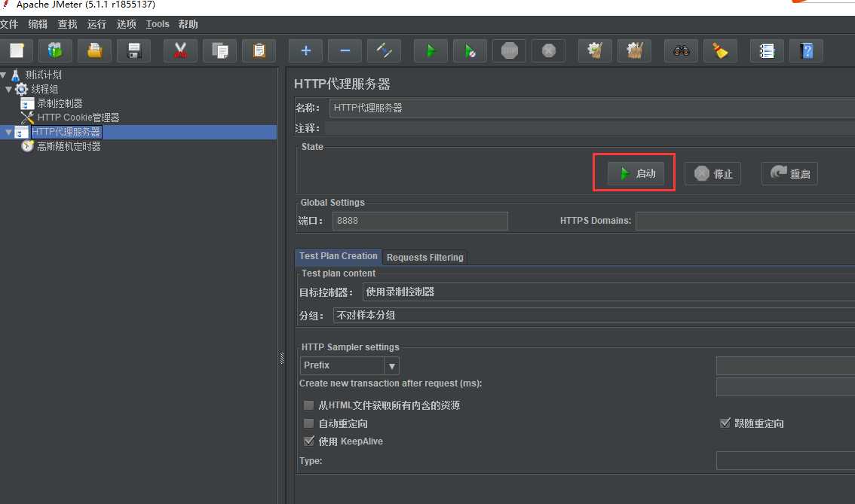Click the text field beside Prefix dropdown
The height and width of the screenshot is (504, 855).
[x=785, y=365]
